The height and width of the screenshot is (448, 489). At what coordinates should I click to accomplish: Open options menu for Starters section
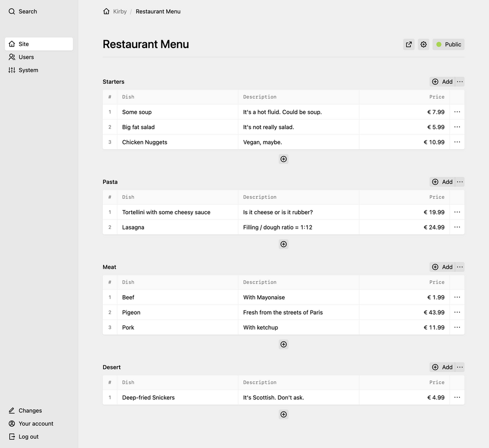(460, 81)
